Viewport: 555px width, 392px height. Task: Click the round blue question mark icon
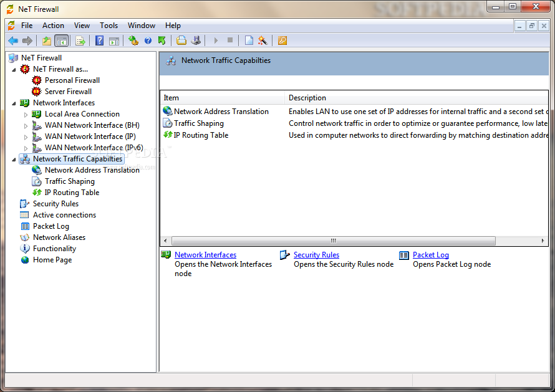[x=148, y=41]
